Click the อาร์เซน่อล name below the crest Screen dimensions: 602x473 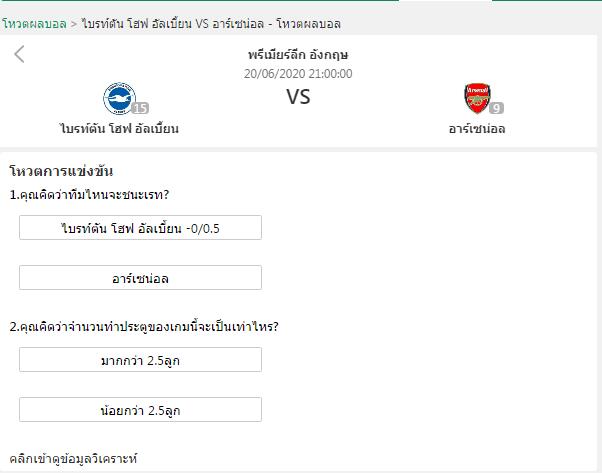coord(476,128)
